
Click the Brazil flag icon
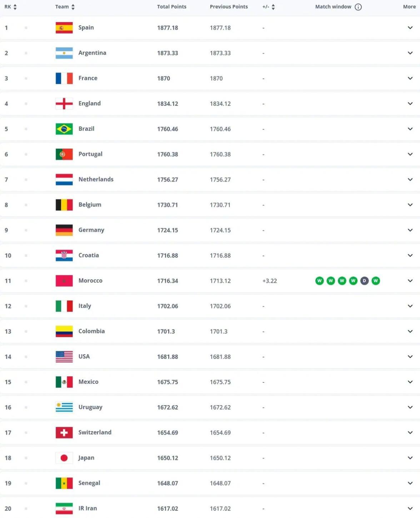(64, 129)
